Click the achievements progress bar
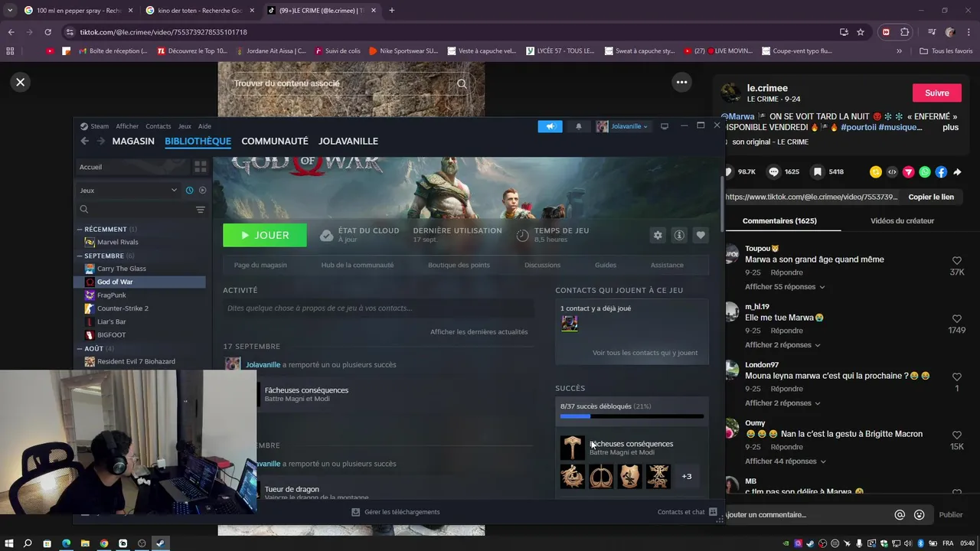The width and height of the screenshot is (980, 551). point(632,417)
